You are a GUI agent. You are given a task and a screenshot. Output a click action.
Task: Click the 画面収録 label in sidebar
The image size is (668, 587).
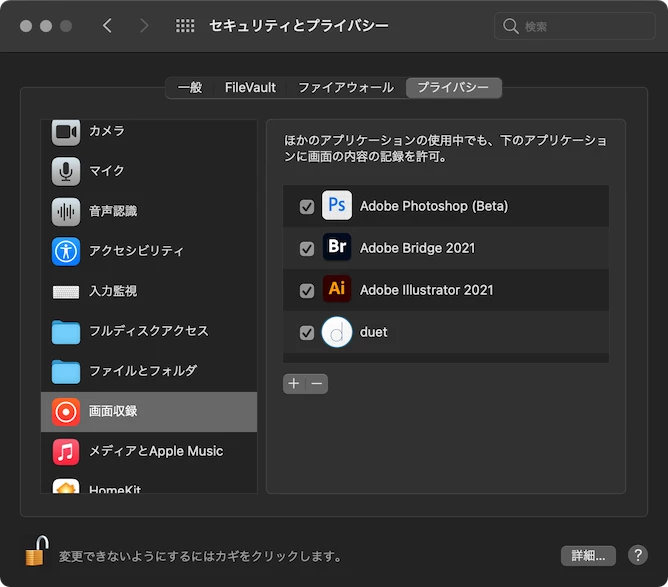pyautogui.click(x=113, y=411)
